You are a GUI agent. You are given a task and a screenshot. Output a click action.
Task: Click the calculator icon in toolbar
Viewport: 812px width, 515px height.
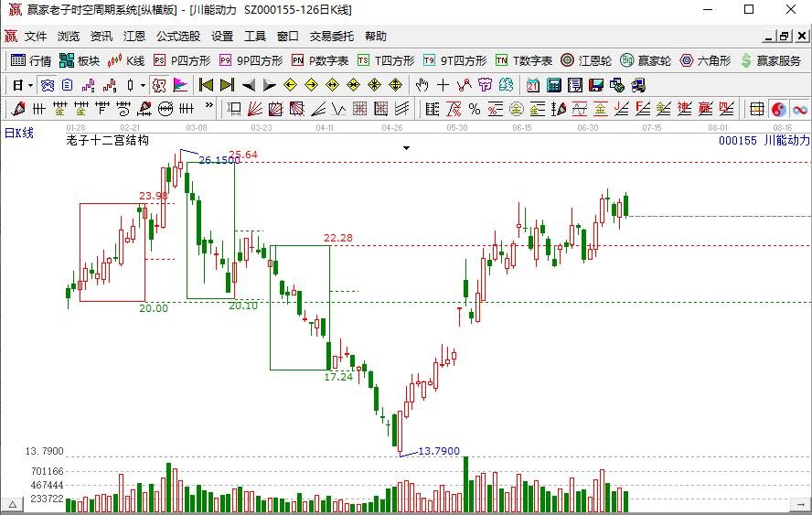(x=554, y=85)
